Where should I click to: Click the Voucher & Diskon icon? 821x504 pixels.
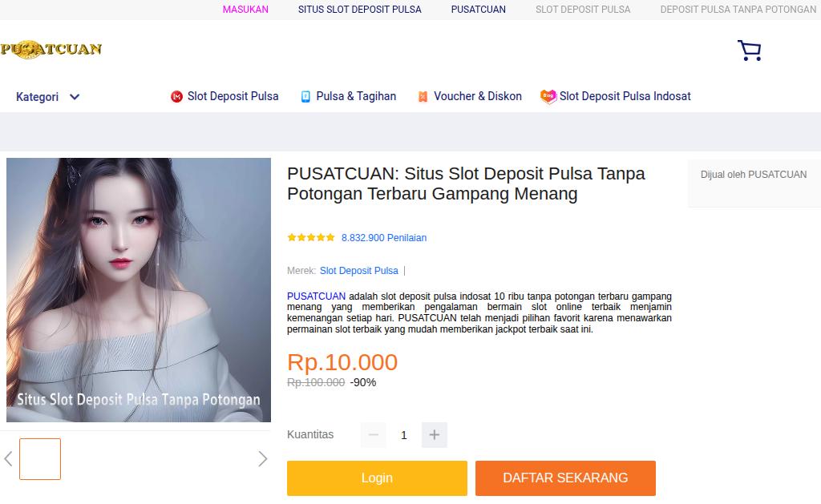pyautogui.click(x=423, y=97)
